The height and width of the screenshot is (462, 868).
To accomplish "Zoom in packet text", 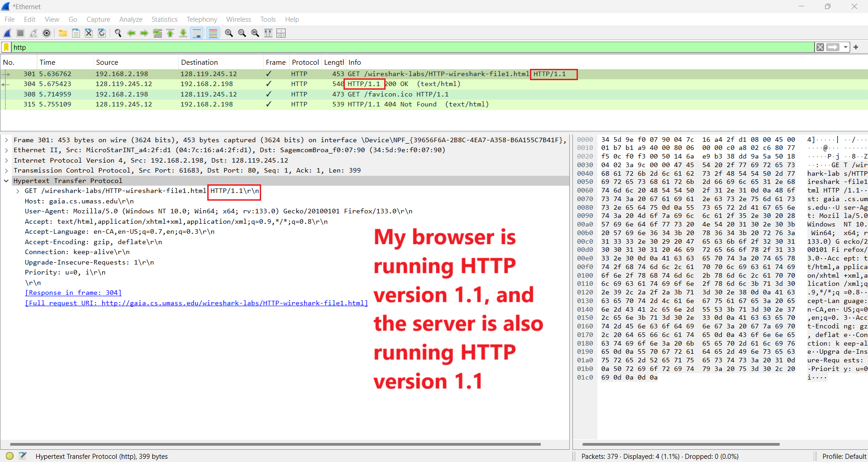I will point(229,33).
